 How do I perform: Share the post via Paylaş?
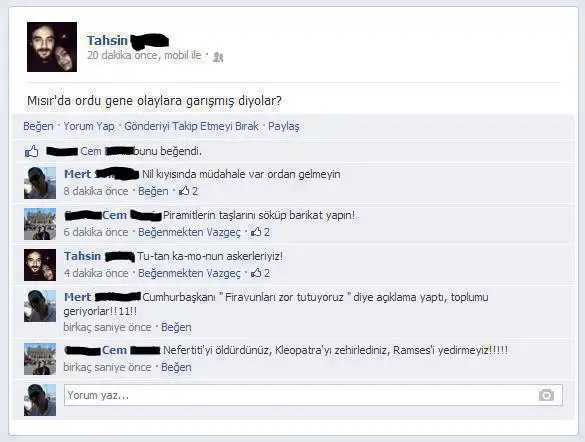click(284, 126)
